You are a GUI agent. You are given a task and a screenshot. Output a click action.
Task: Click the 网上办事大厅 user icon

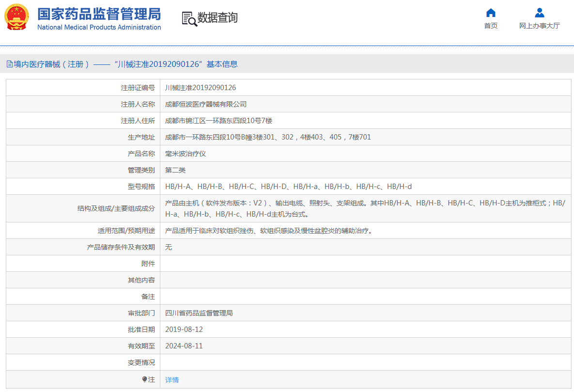[x=539, y=13]
